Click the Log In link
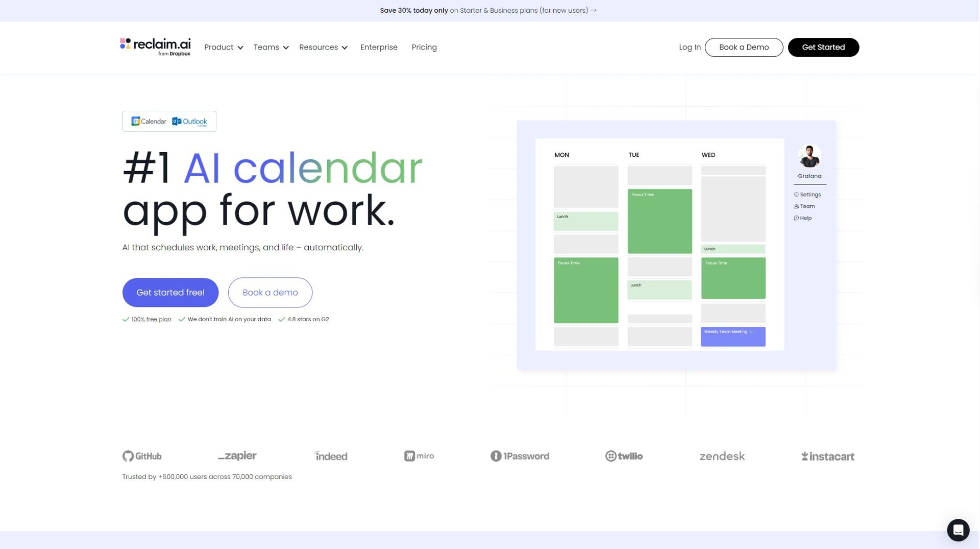This screenshot has height=549, width=980. 690,47
